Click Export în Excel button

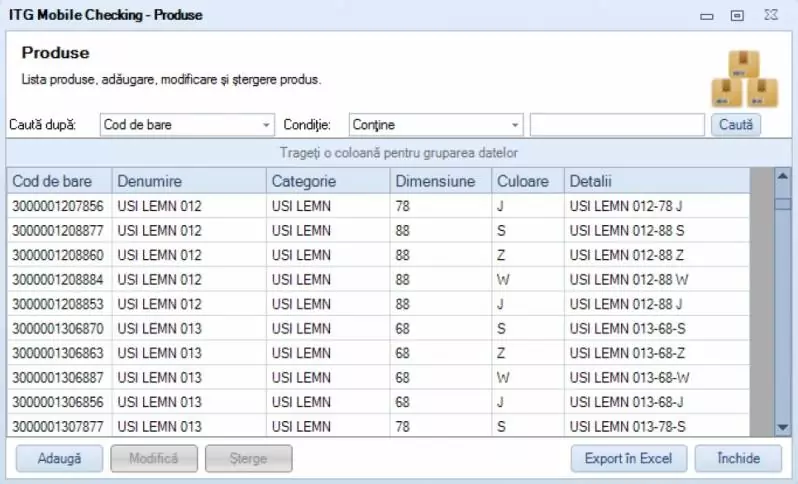(x=629, y=459)
